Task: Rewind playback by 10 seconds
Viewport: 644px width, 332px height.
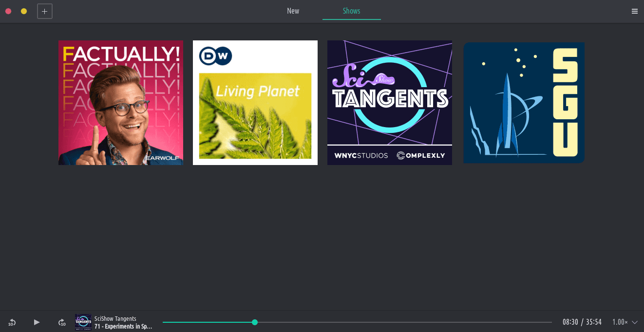Action: point(12,322)
